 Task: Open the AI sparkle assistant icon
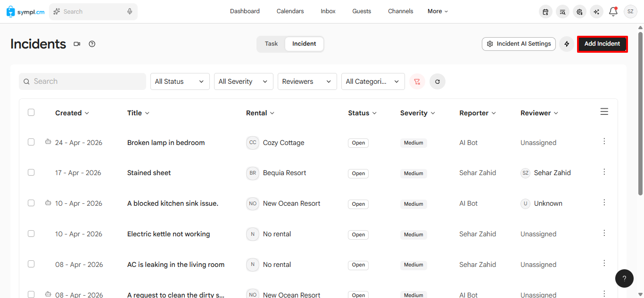tap(596, 12)
